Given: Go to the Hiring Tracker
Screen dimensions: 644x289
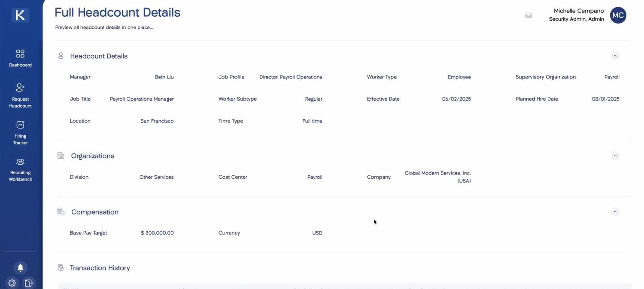Looking at the screenshot, I should (20, 133).
